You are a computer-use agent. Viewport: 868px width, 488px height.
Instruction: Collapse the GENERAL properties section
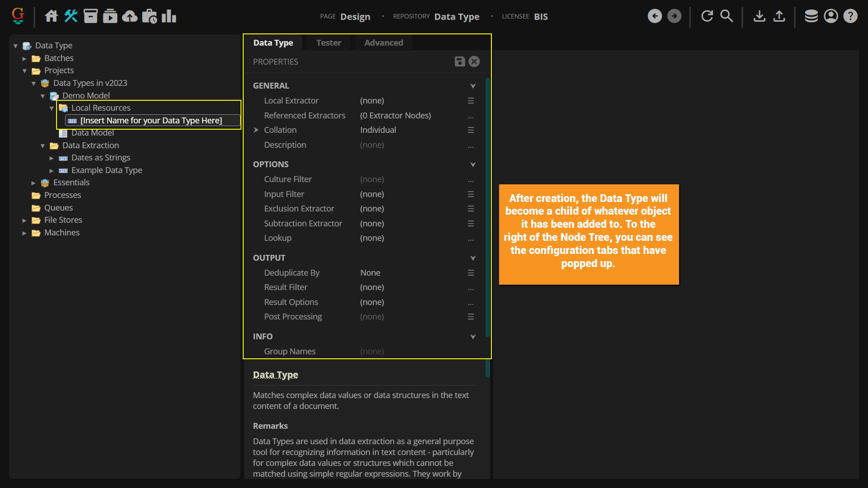click(473, 86)
